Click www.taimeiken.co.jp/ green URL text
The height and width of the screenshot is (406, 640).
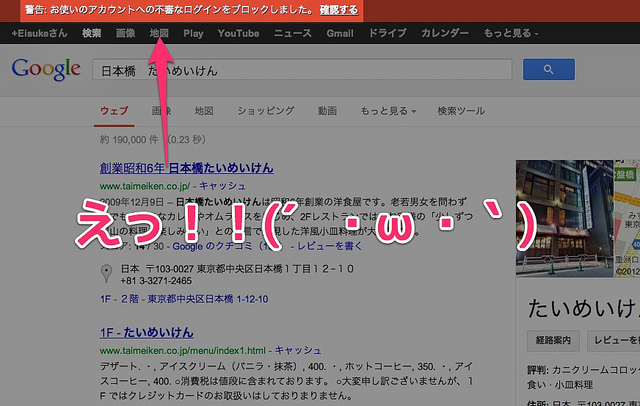[x=144, y=186]
